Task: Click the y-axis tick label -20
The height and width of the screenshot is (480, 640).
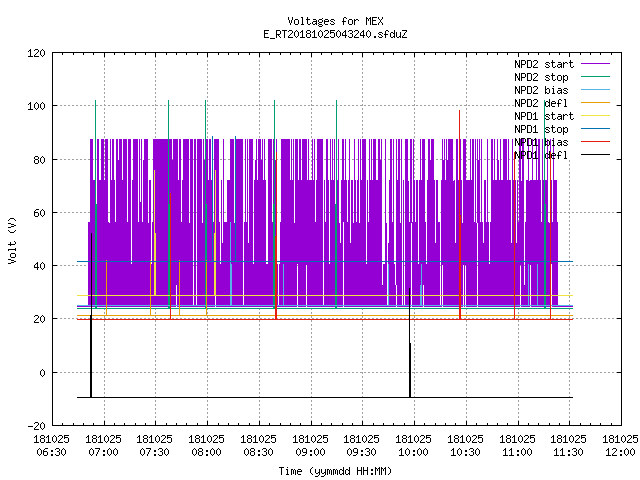Action: 36,426
